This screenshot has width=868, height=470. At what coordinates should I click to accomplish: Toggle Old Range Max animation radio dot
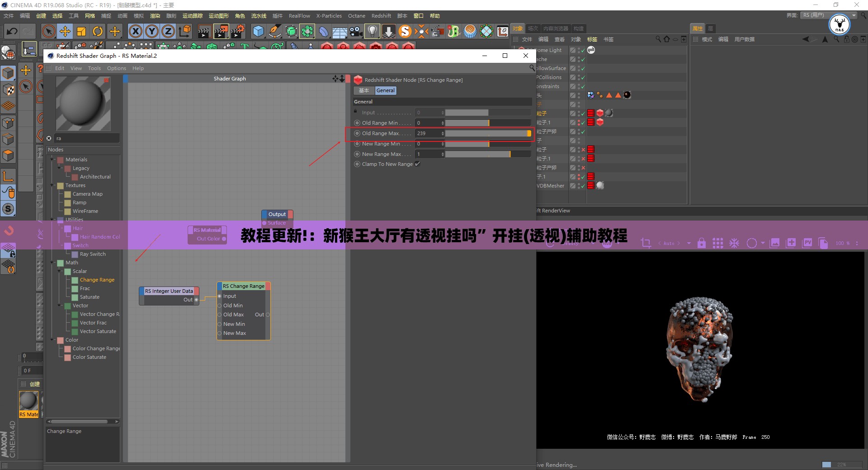click(357, 133)
